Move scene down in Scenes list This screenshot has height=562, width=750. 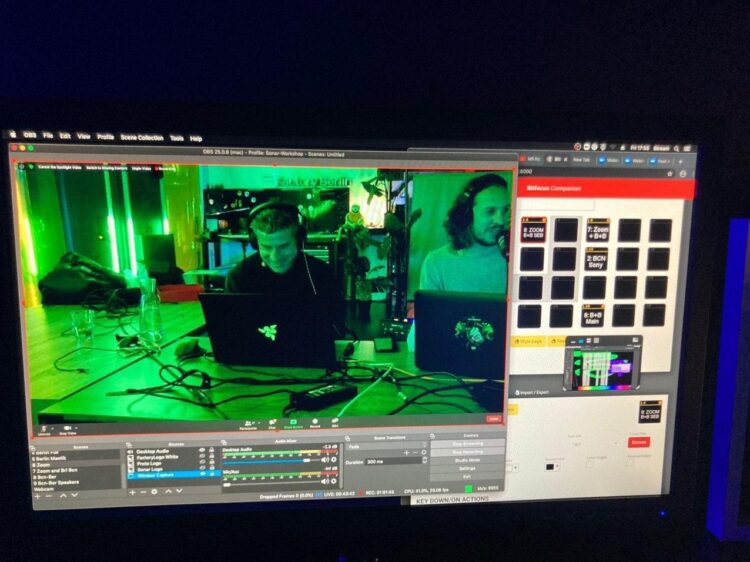75,496
